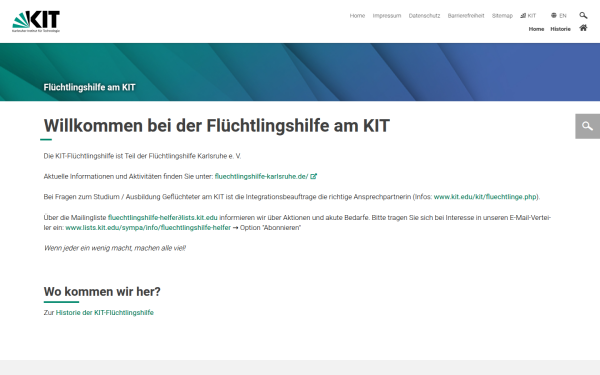Select bold Home in main navigation
The height and width of the screenshot is (375, 600).
pyautogui.click(x=536, y=29)
